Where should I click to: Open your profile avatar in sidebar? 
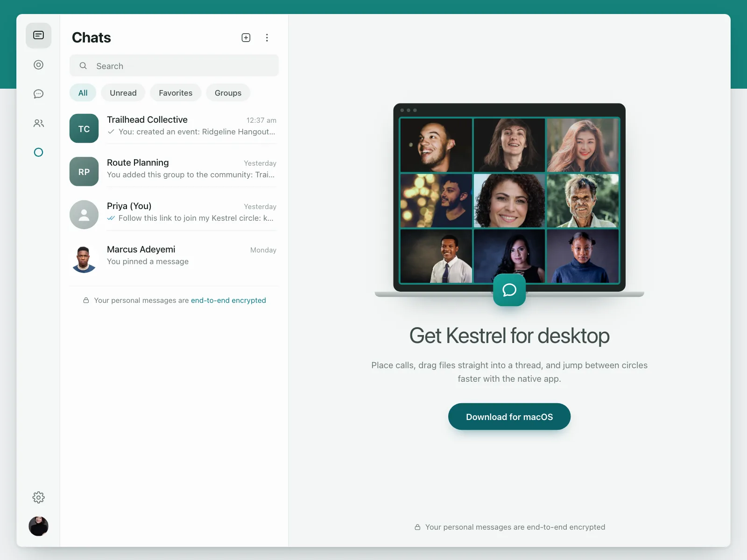click(x=38, y=526)
